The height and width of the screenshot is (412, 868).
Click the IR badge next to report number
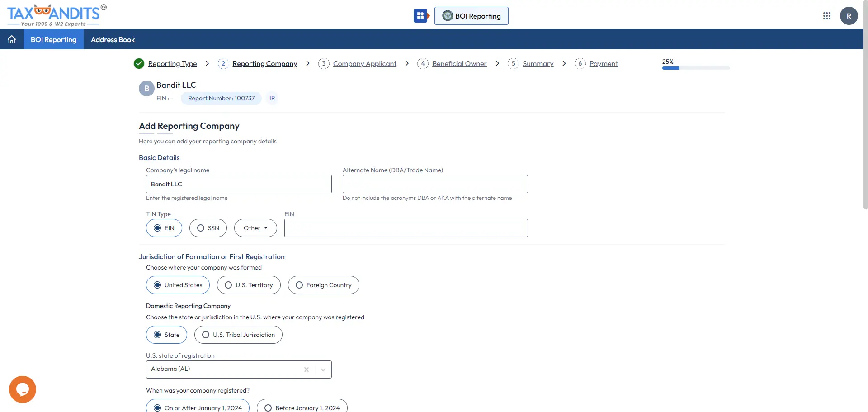coord(272,98)
